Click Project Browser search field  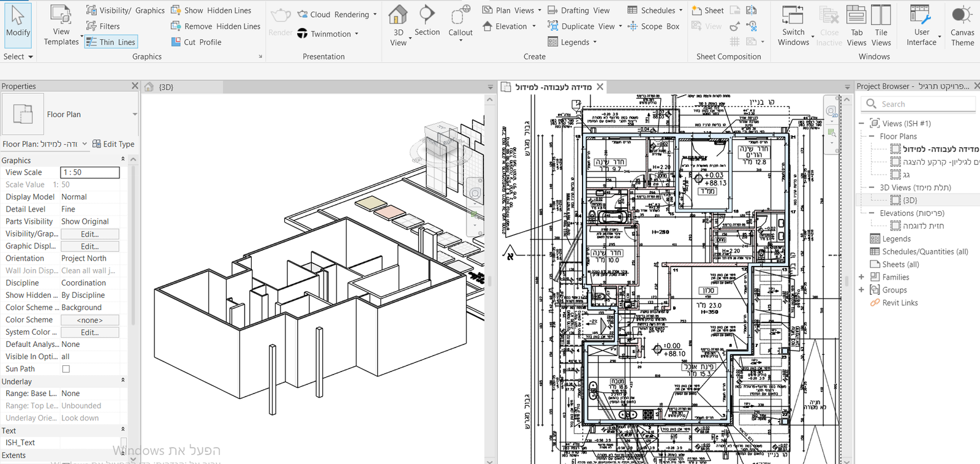coord(918,104)
